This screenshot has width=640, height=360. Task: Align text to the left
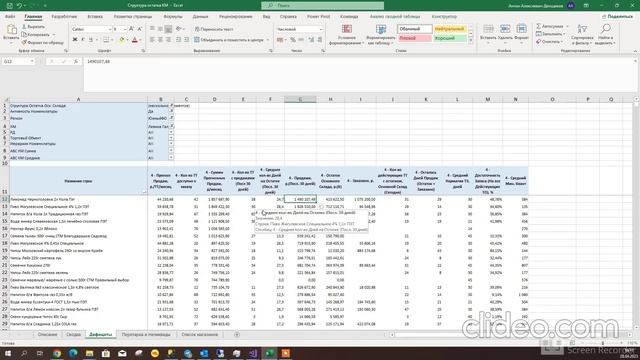pyautogui.click(x=152, y=40)
